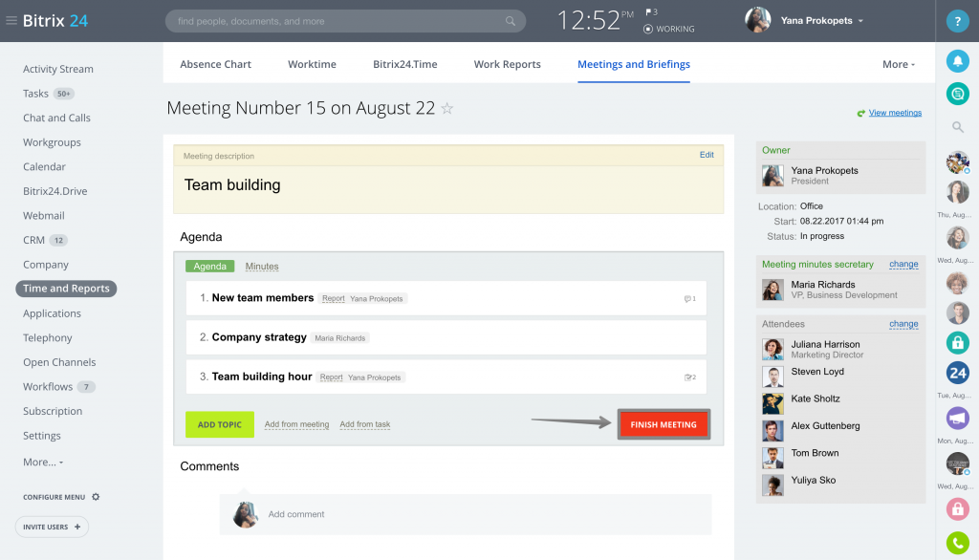Image resolution: width=979 pixels, height=560 pixels.
Task: Expand Yana Prokopets user menu arrow
Action: tap(860, 21)
